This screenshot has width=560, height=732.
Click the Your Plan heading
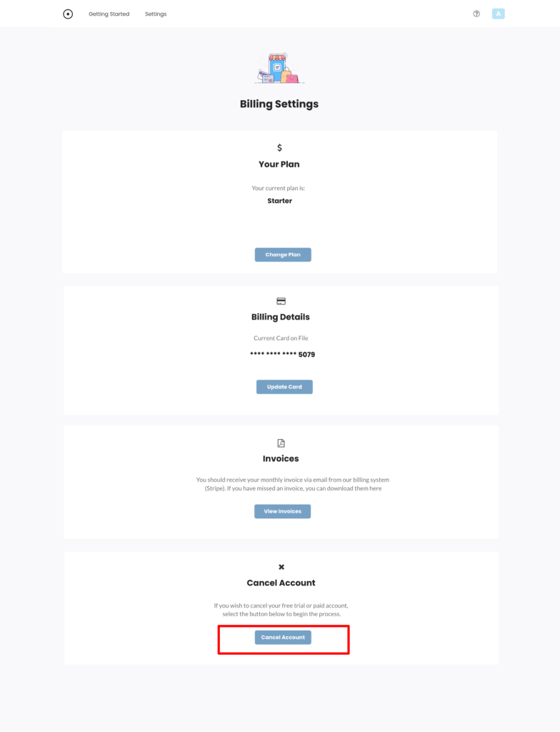[x=279, y=164]
